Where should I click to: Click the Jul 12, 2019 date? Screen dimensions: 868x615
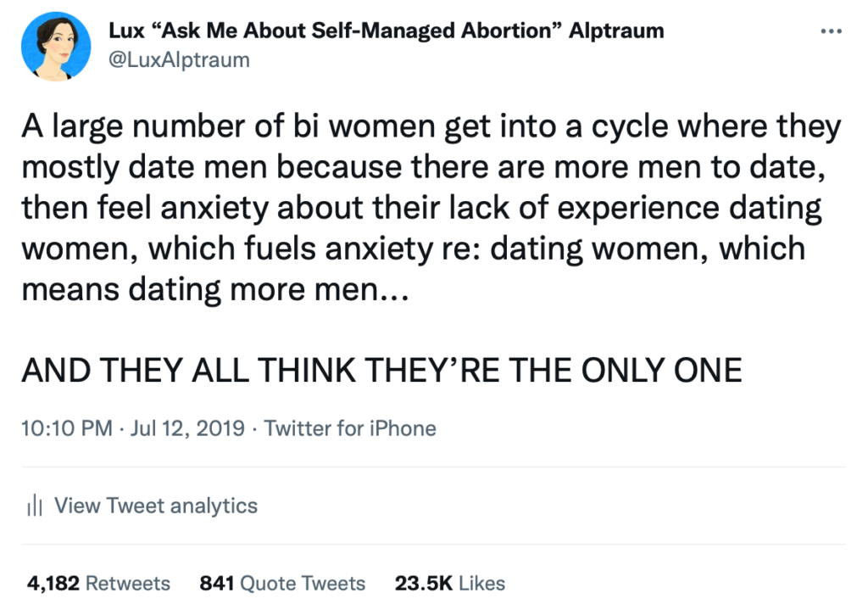(190, 428)
